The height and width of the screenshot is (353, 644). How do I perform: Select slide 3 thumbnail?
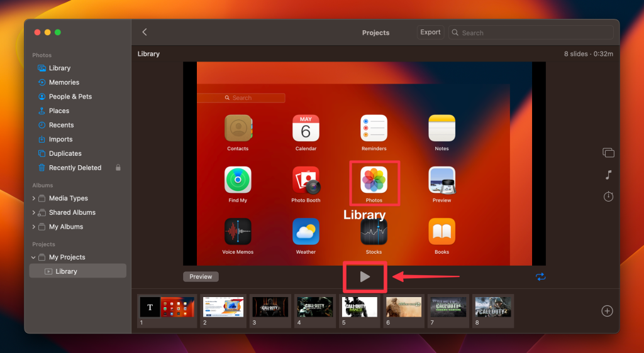click(x=270, y=311)
